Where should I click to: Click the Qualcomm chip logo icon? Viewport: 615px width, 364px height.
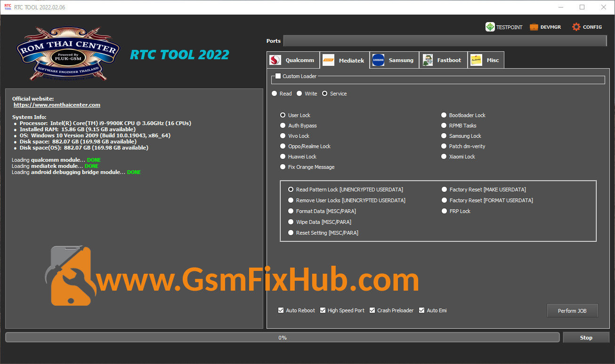coord(275,60)
